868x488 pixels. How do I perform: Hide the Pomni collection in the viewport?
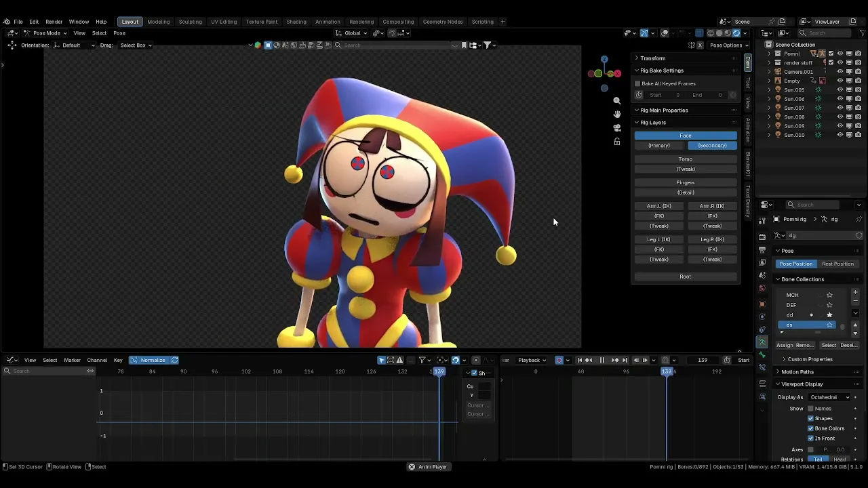[x=840, y=54]
